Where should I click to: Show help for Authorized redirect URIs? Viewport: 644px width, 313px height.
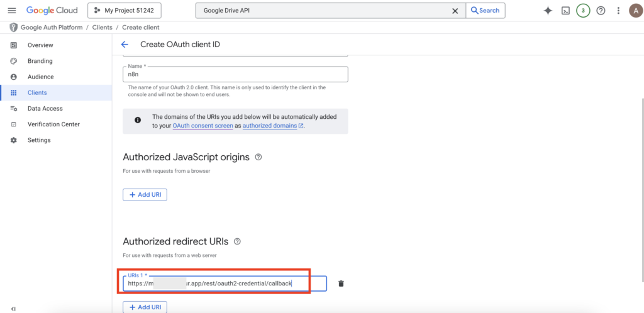click(237, 241)
